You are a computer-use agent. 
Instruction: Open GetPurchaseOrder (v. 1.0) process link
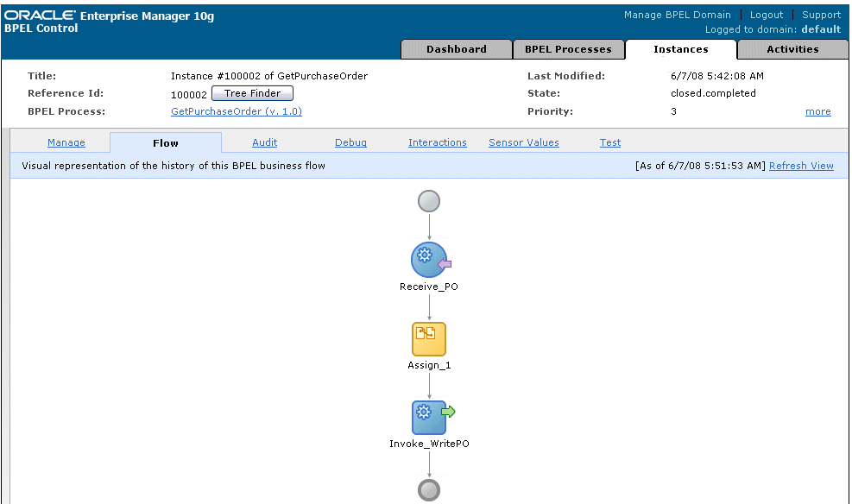pyautogui.click(x=237, y=111)
